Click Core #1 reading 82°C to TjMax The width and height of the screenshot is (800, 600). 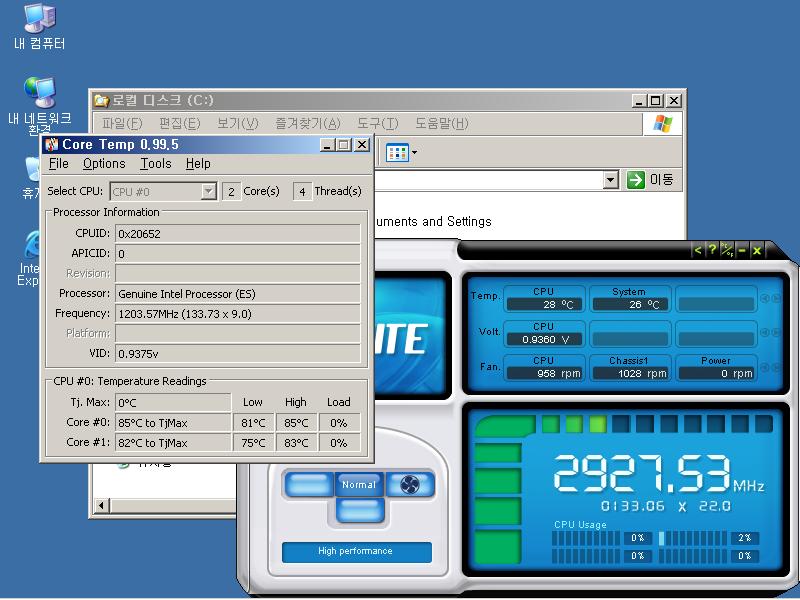(173, 443)
